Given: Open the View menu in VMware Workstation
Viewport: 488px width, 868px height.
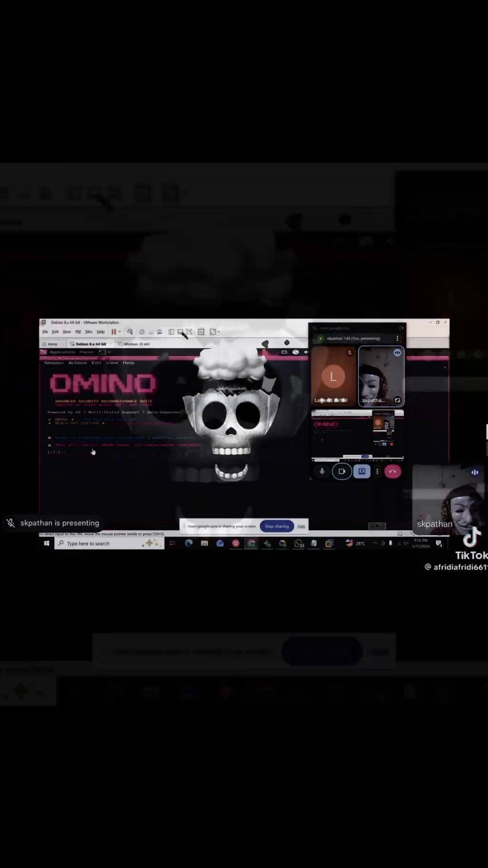Looking at the screenshot, I should [67, 332].
